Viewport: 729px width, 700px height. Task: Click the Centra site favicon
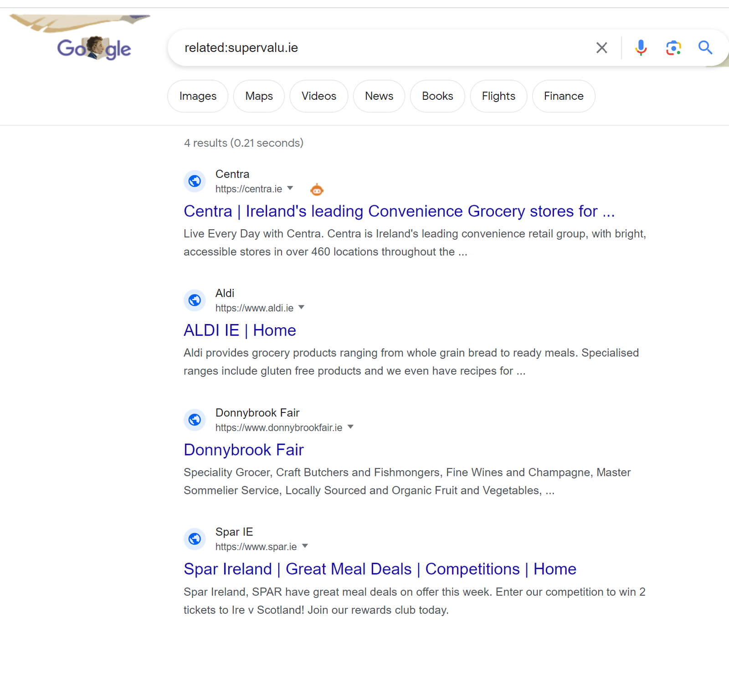tap(195, 181)
